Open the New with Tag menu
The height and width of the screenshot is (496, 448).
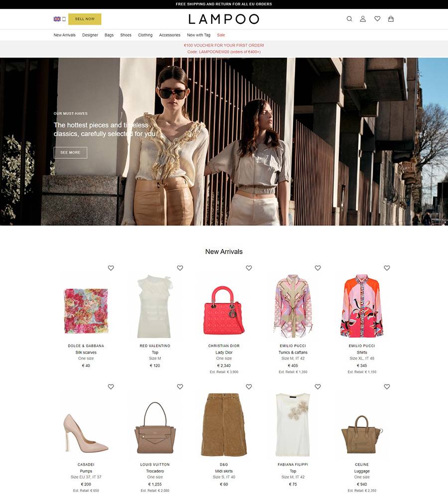click(x=199, y=35)
